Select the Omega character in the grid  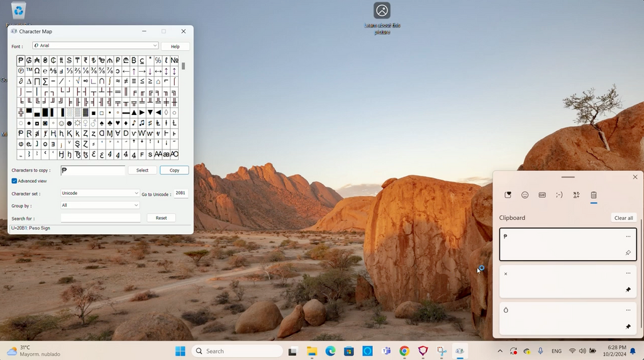pos(37,71)
